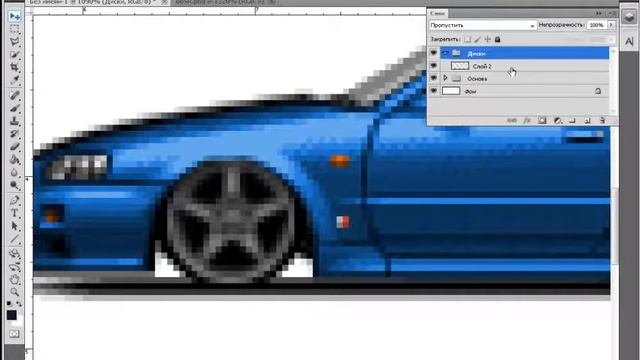Switch to the Слои panel tab

(437, 13)
